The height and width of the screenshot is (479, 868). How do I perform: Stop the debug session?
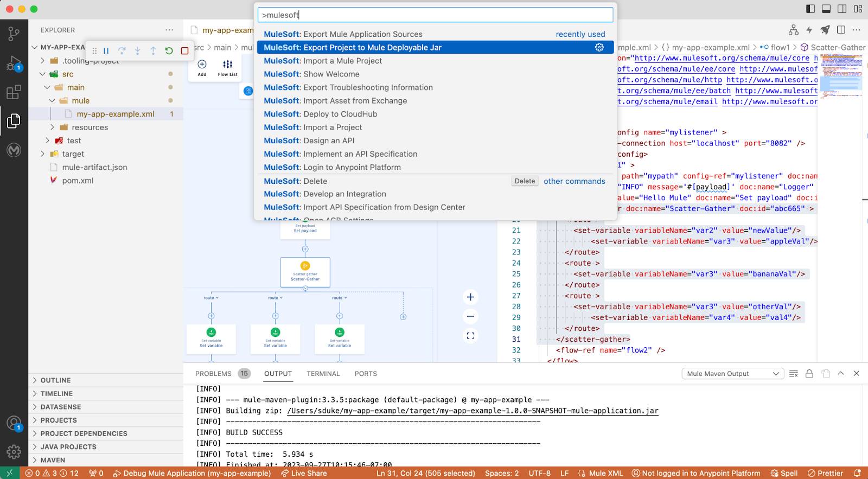point(184,50)
